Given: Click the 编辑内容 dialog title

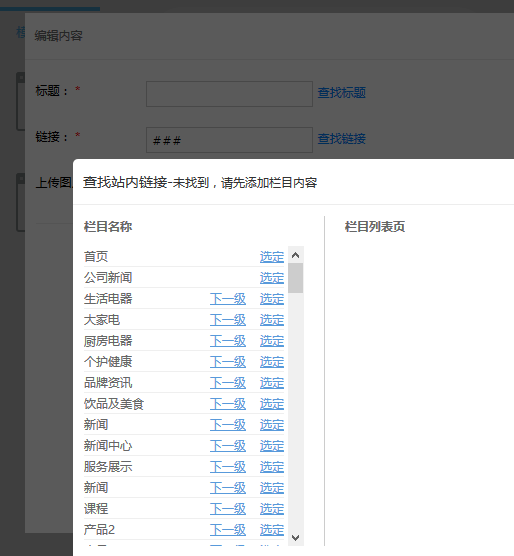Looking at the screenshot, I should click(58, 35).
